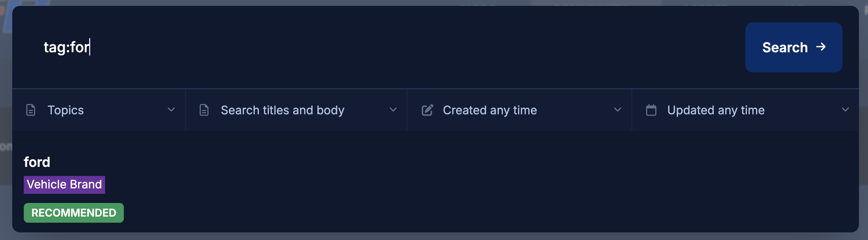Open the Topics filter dropdown label

pyautogui.click(x=66, y=110)
